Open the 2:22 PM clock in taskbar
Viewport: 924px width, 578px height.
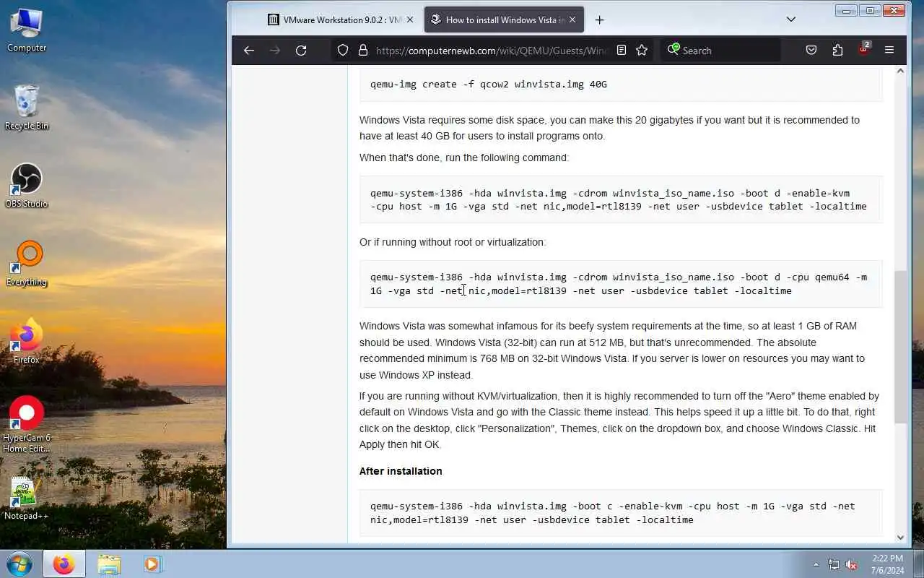pos(887,564)
